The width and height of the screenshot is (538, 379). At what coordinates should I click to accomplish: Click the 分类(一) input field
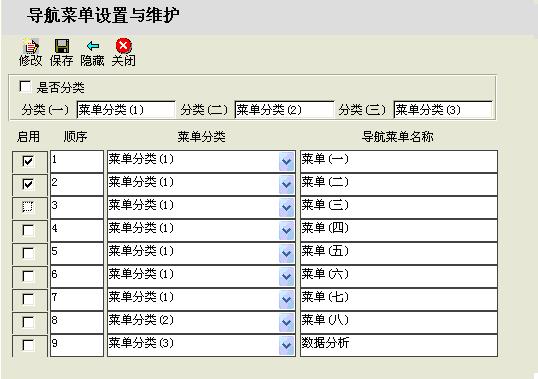pos(126,110)
